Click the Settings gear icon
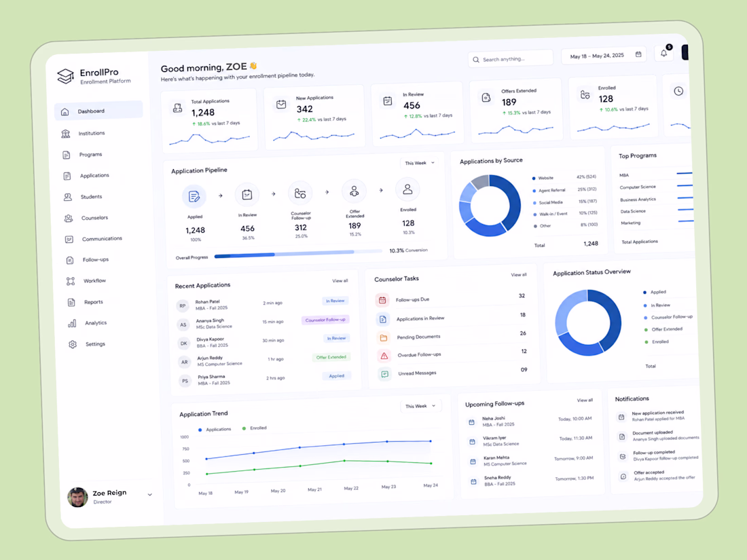The image size is (747, 560). coord(73,344)
